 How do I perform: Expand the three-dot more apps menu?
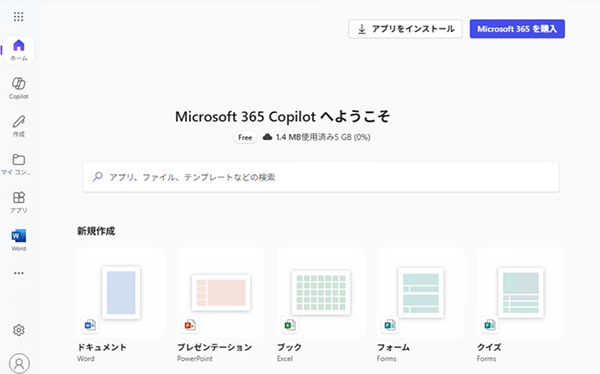19,273
